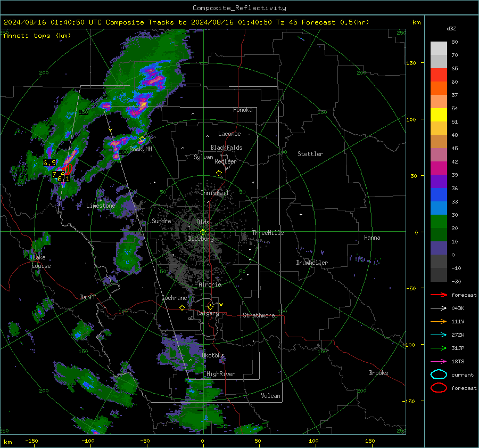Click the Blackfalds city label
The image size is (479, 448).
(x=226, y=148)
